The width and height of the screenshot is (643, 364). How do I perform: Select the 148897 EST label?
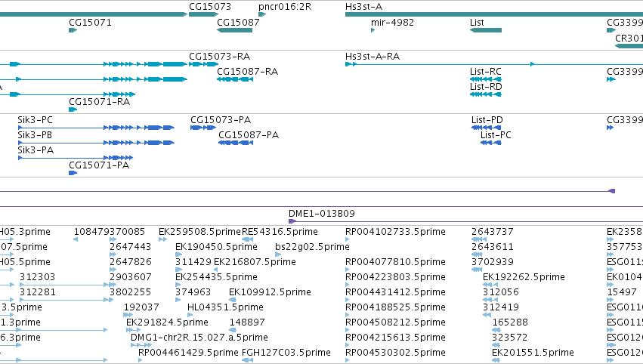point(247,322)
